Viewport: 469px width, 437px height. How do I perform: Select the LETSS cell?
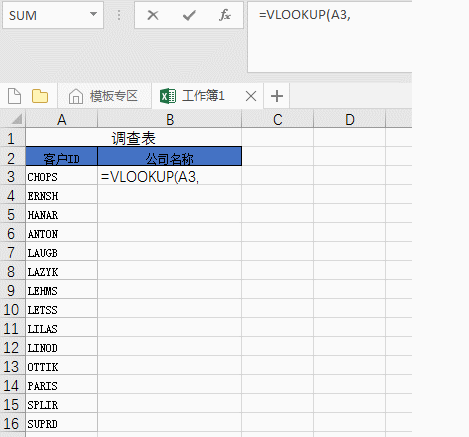click(62, 309)
